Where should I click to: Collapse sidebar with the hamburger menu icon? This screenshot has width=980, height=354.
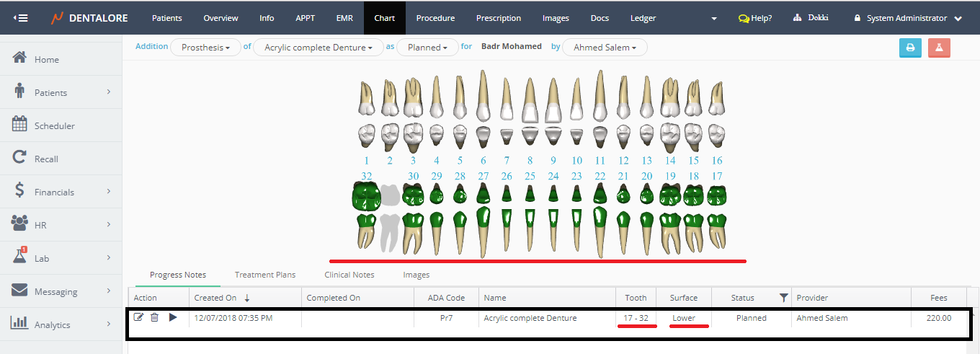tap(21, 17)
